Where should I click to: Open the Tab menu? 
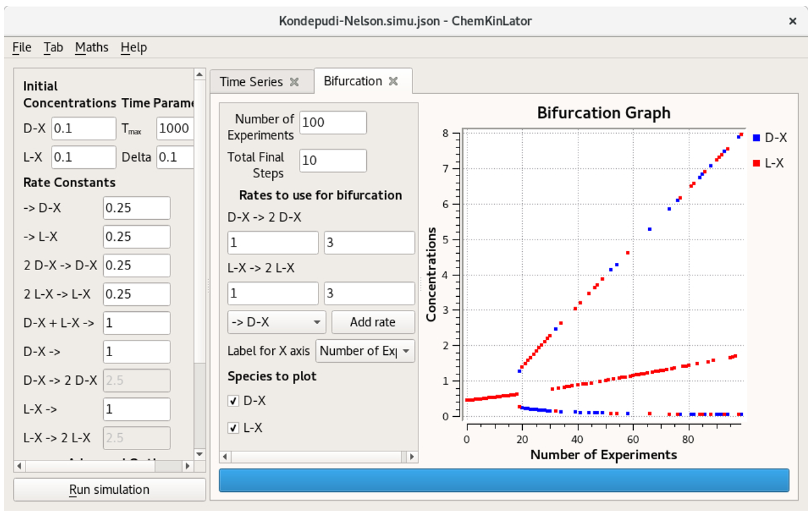pos(54,47)
